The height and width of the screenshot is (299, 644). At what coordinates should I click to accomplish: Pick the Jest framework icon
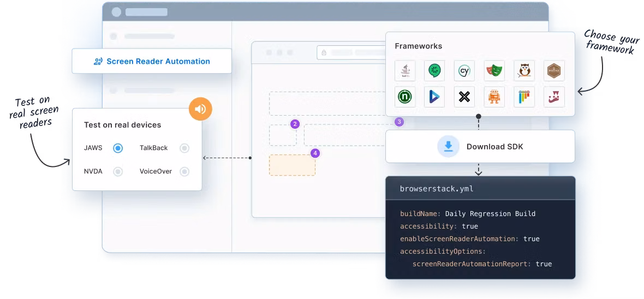tap(554, 97)
